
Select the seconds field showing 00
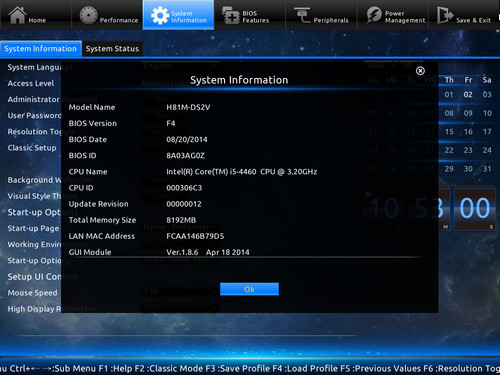tap(475, 209)
